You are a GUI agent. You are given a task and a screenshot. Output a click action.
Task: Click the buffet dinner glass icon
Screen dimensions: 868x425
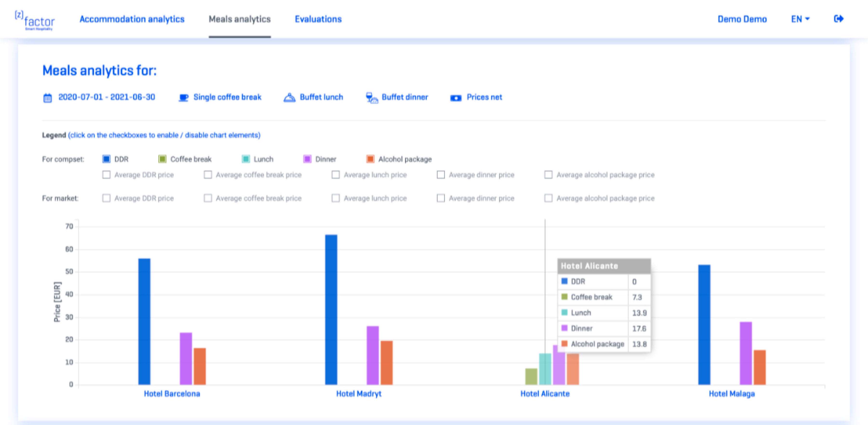tap(371, 98)
